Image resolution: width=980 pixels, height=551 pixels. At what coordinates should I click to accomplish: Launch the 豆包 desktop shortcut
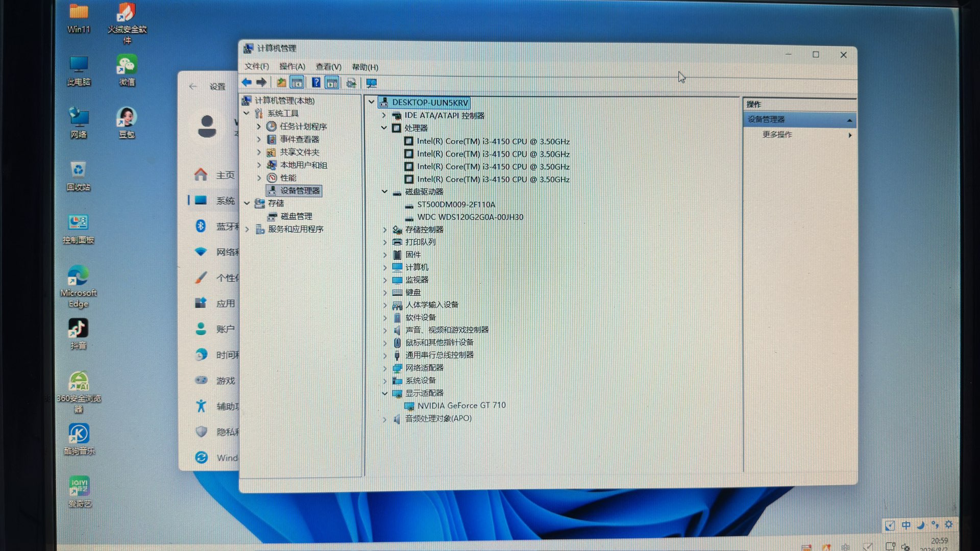(x=127, y=123)
